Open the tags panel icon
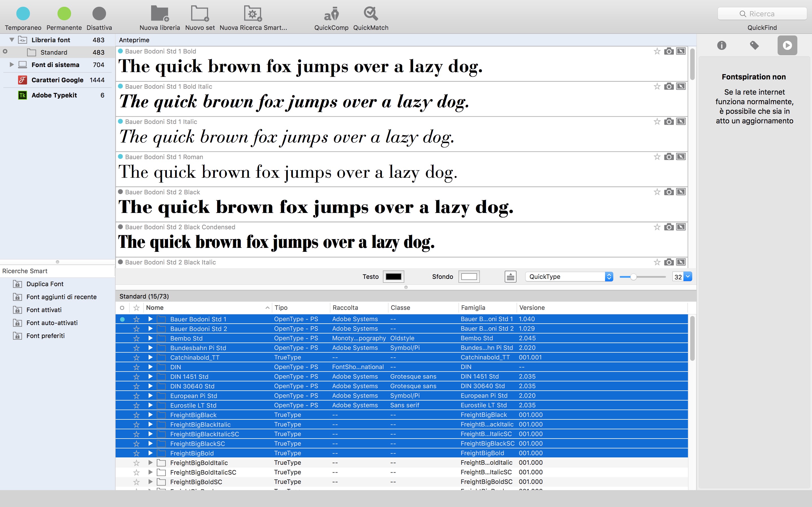The width and height of the screenshot is (812, 507). pyautogui.click(x=754, y=45)
